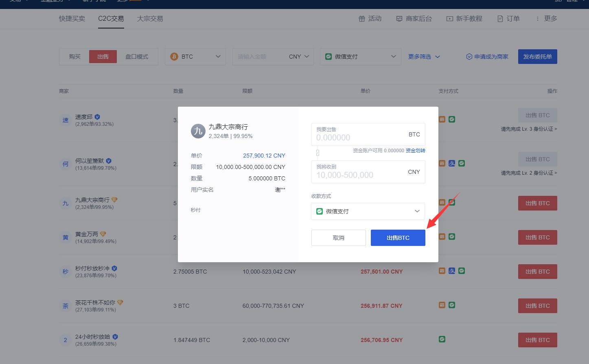Click the verified badge next to 24小时秒放哈
The height and width of the screenshot is (364, 589).
(114, 337)
